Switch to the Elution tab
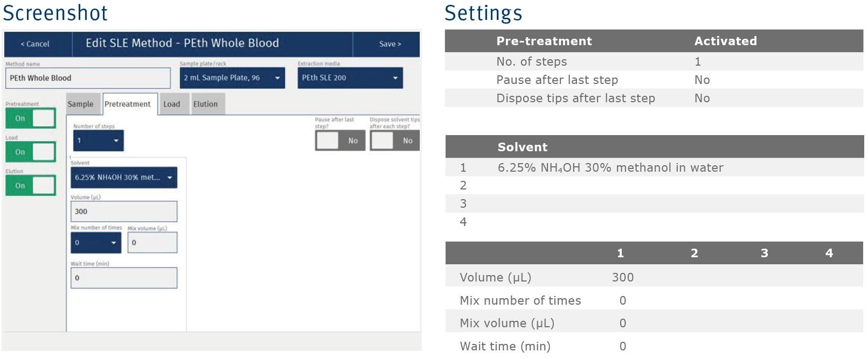 click(205, 104)
